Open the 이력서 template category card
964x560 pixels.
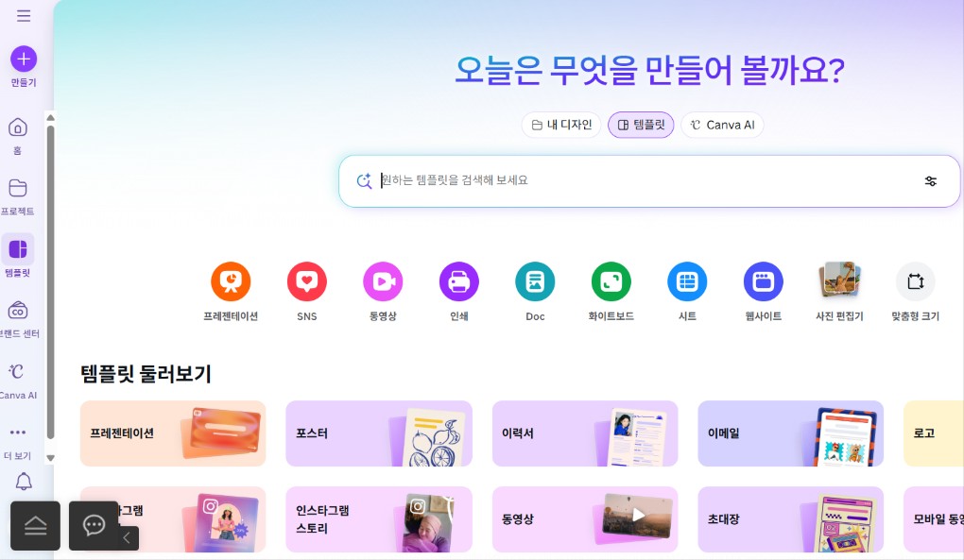click(x=585, y=433)
